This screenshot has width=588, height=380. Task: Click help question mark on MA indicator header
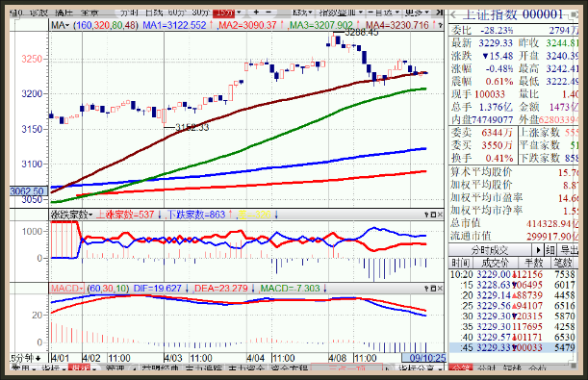pos(440,25)
